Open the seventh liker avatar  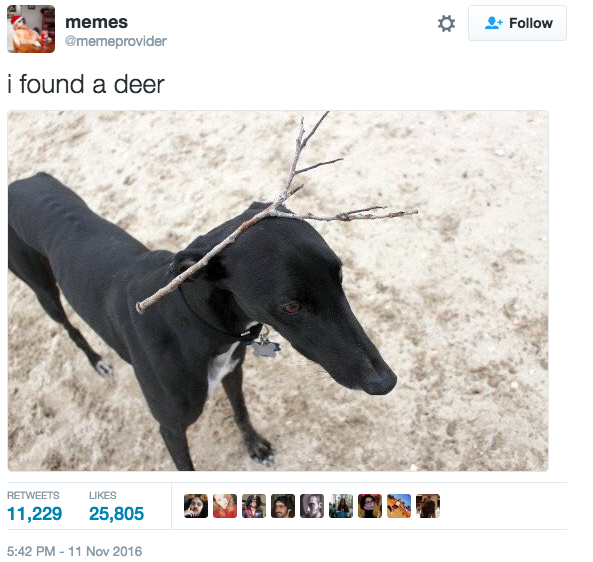370,506
